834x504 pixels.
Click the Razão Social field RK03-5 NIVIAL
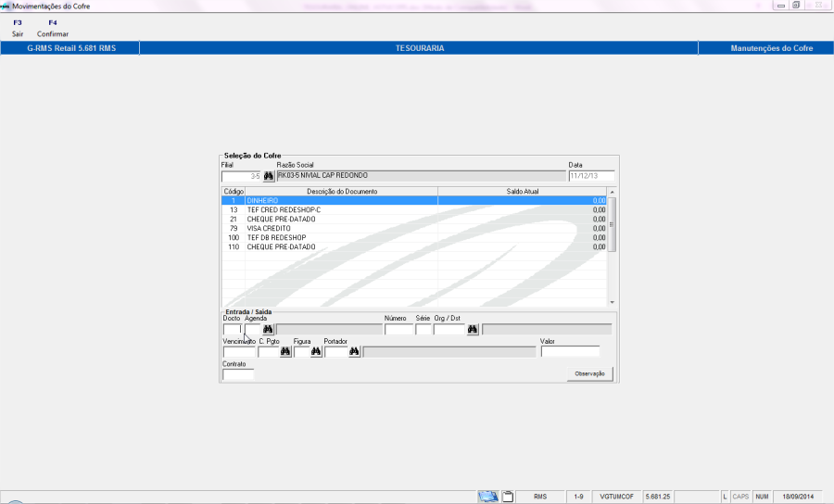point(422,176)
